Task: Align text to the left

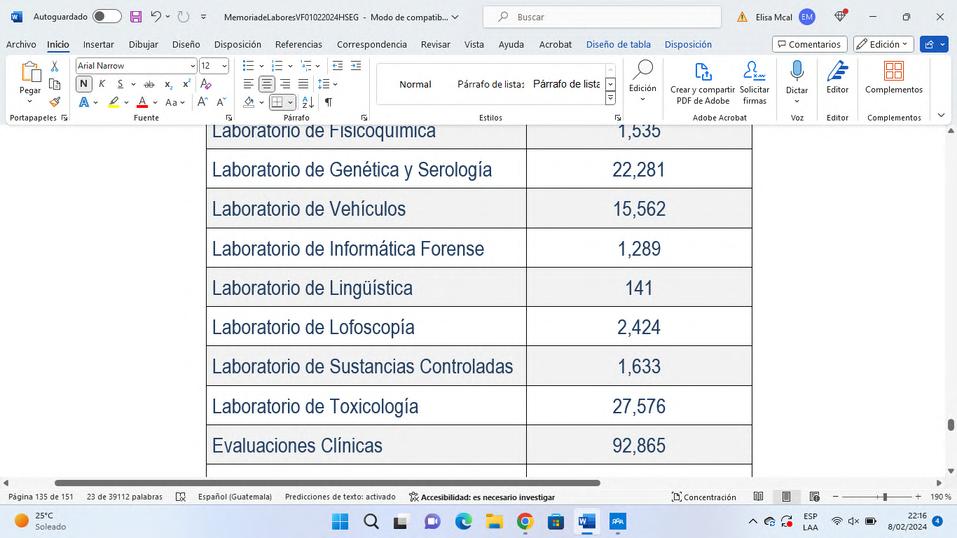Action: click(x=248, y=84)
